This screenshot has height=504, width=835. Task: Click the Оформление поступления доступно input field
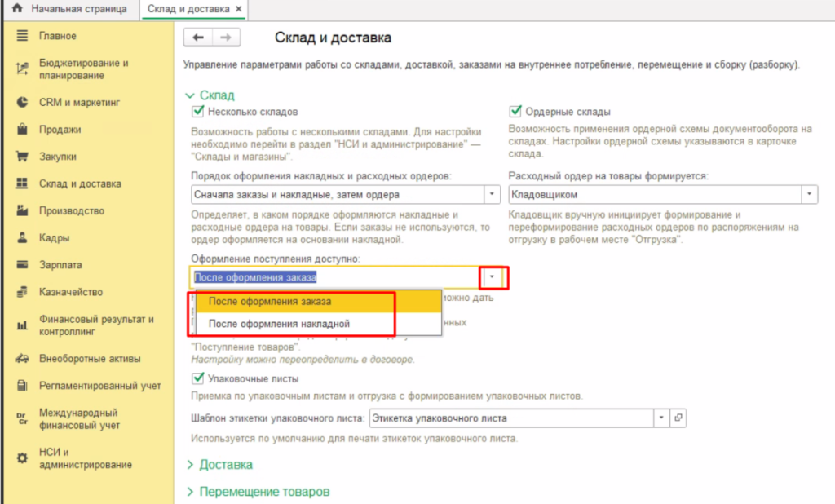click(x=334, y=277)
